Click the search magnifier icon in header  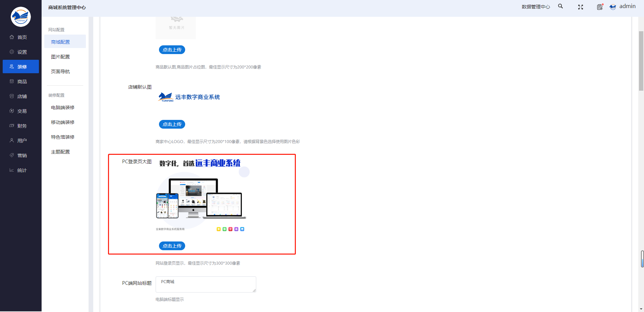tap(560, 6)
